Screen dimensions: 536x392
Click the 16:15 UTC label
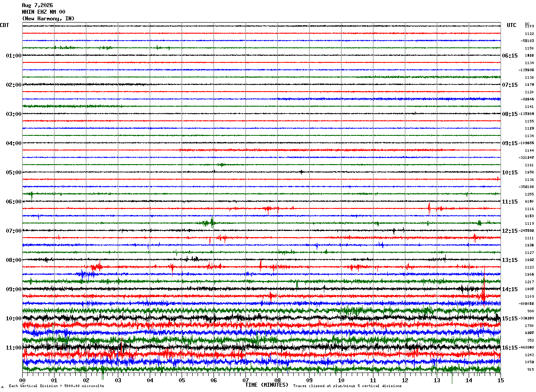pyautogui.click(x=510, y=348)
